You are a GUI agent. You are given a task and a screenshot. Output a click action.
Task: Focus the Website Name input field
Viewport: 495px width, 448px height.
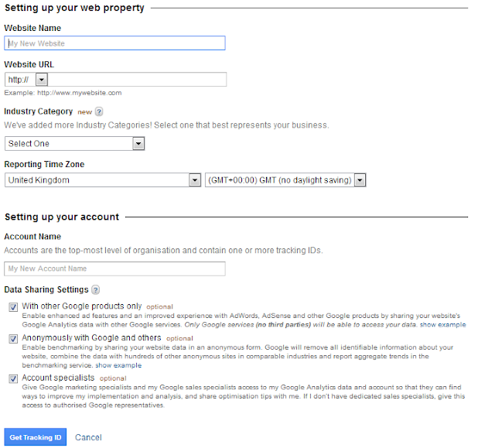pyautogui.click(x=114, y=43)
